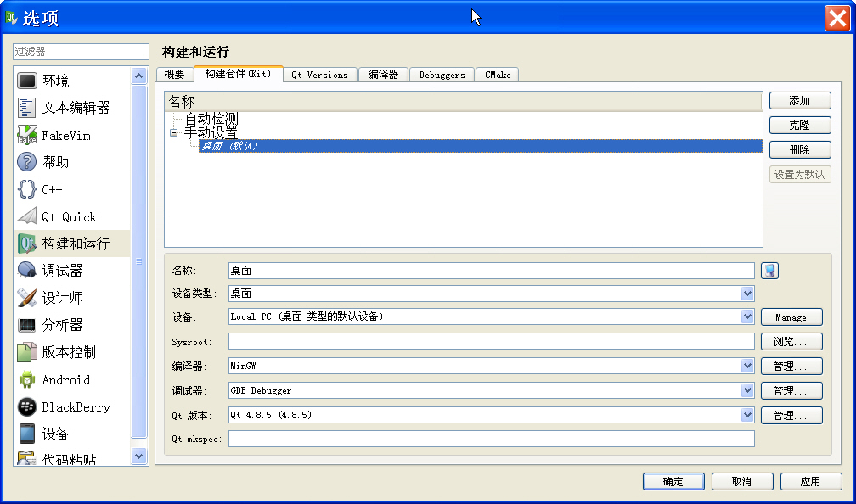Open the Android robot icon

pos(27,379)
